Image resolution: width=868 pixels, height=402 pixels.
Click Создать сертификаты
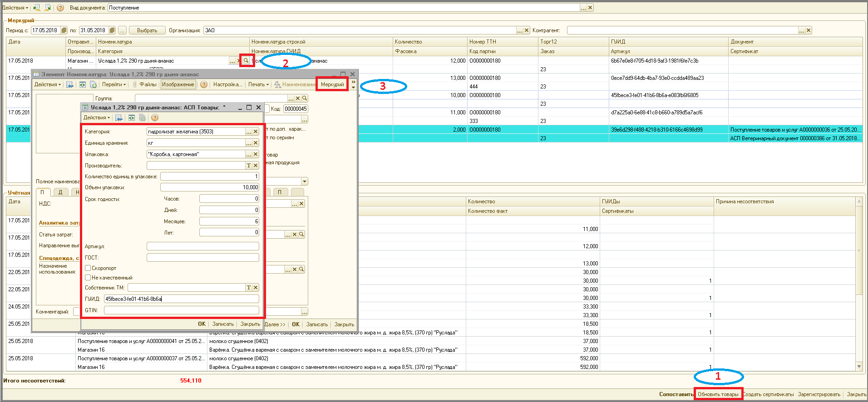768,394
